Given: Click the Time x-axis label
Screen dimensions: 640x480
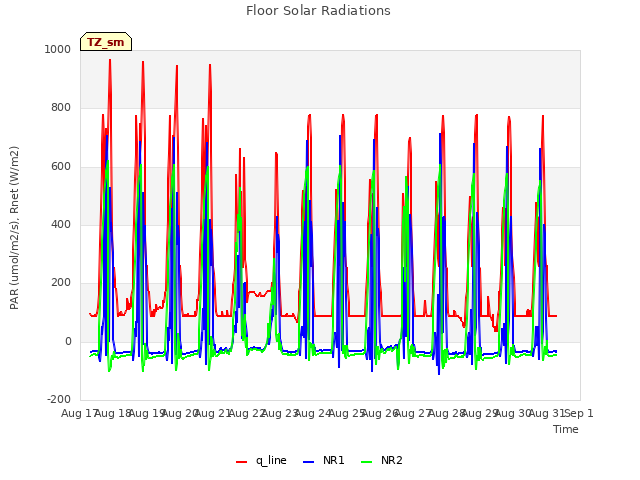Looking at the screenshot, I should [x=566, y=429].
